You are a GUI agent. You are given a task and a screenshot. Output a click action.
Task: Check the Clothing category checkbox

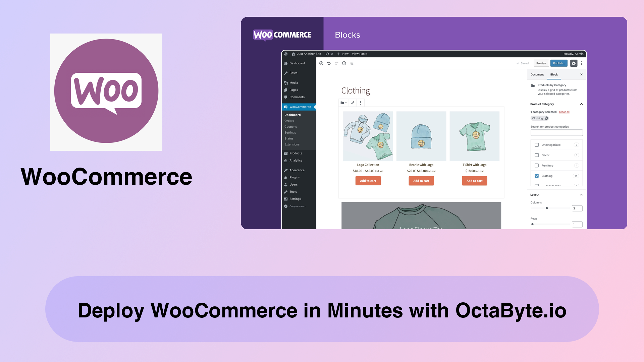tap(537, 176)
